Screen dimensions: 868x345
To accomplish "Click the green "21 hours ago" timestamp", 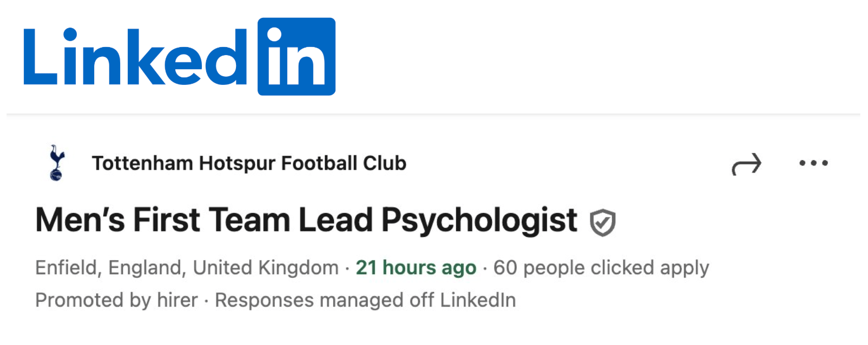I will click(416, 268).
